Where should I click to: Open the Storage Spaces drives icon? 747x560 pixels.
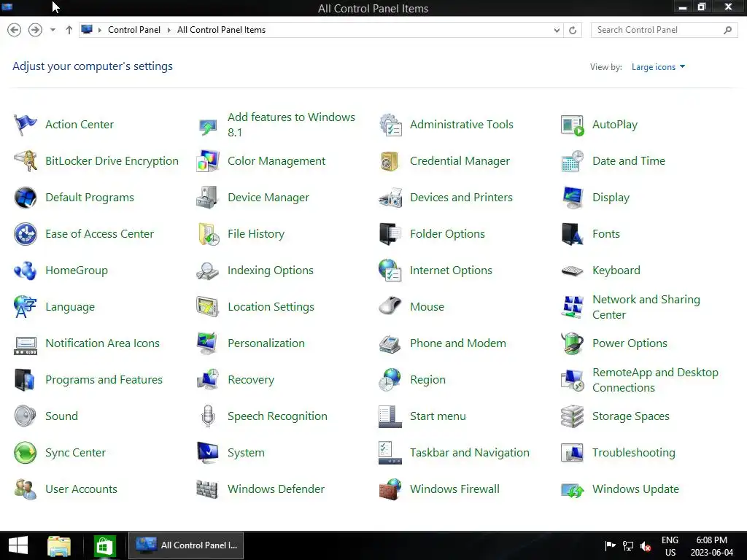pyautogui.click(x=572, y=416)
